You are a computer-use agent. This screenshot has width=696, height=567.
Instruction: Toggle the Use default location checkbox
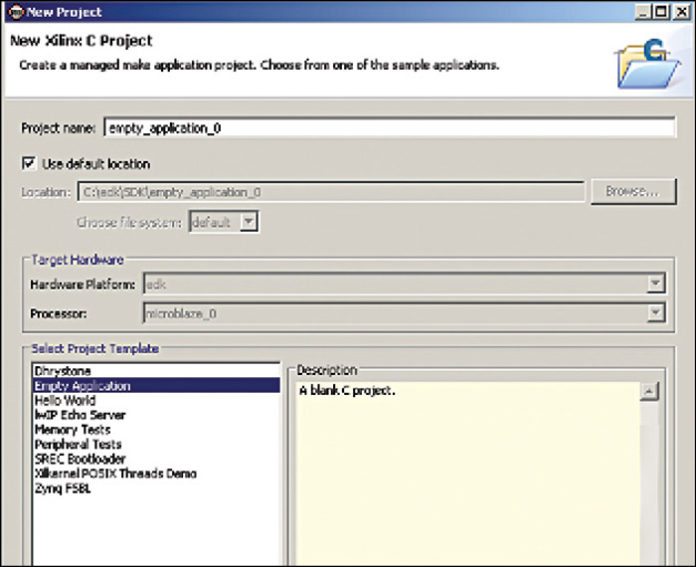click(x=28, y=163)
